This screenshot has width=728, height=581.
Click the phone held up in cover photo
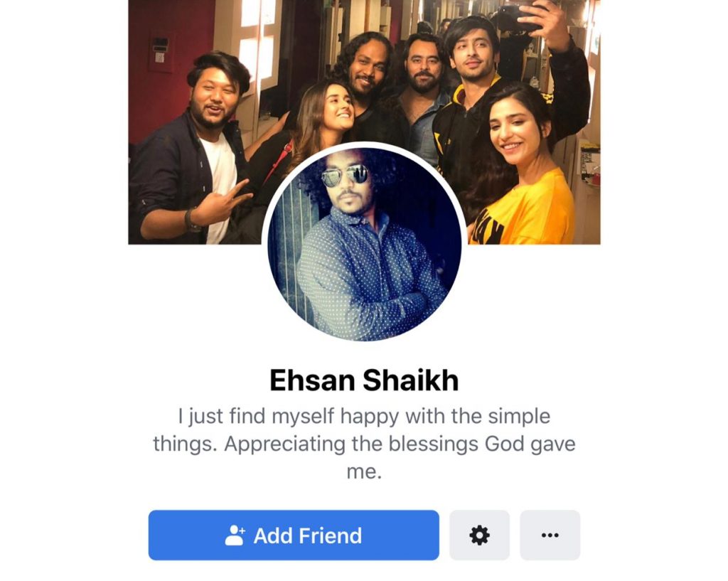518,18
